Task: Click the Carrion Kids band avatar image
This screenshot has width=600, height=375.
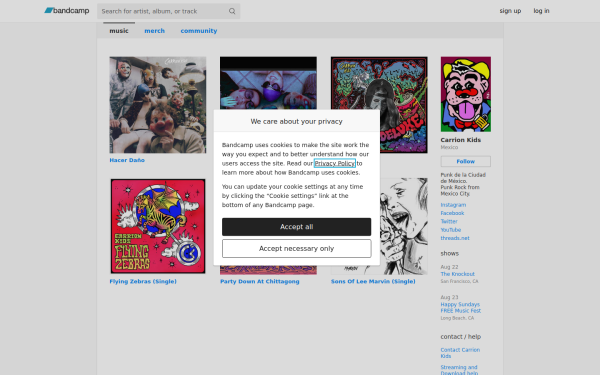Action: 466,94
